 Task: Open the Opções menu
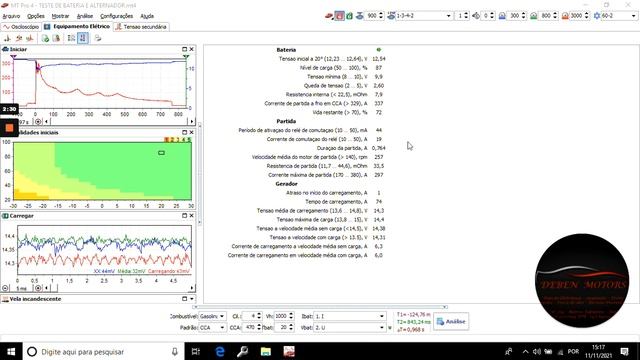[36, 16]
